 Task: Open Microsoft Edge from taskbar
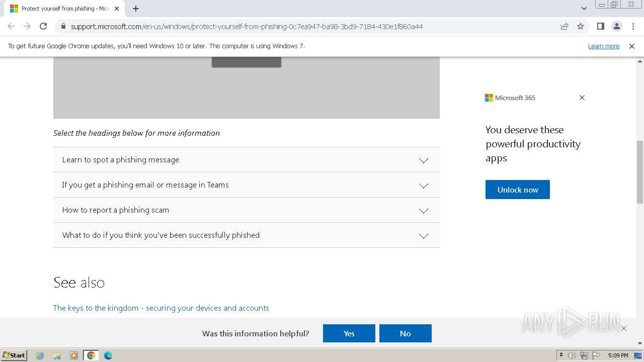point(108,355)
